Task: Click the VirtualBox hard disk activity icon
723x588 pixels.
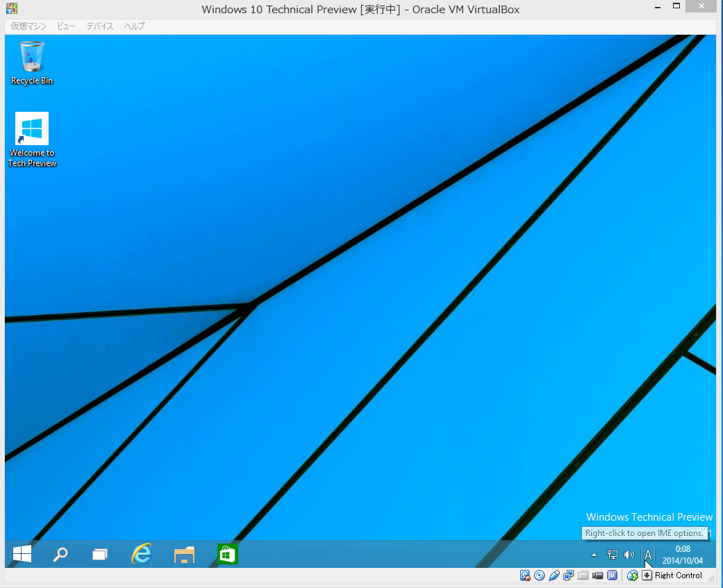Action: click(x=525, y=575)
